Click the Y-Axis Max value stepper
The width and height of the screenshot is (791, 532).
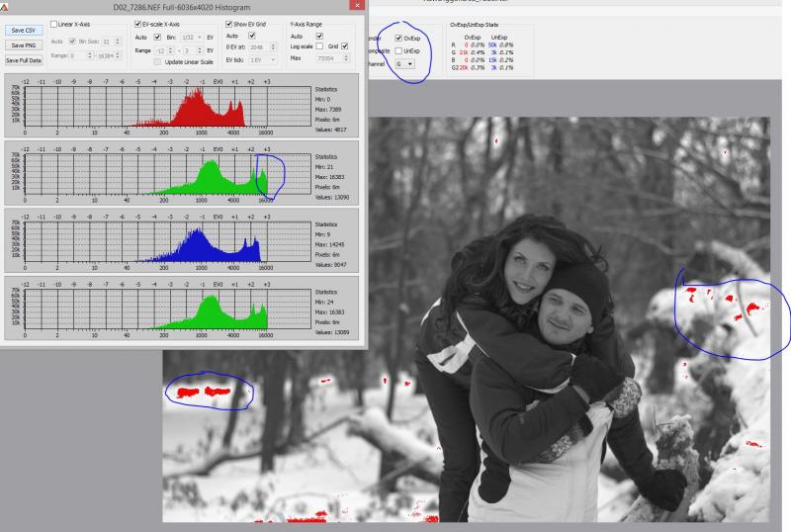click(x=333, y=58)
